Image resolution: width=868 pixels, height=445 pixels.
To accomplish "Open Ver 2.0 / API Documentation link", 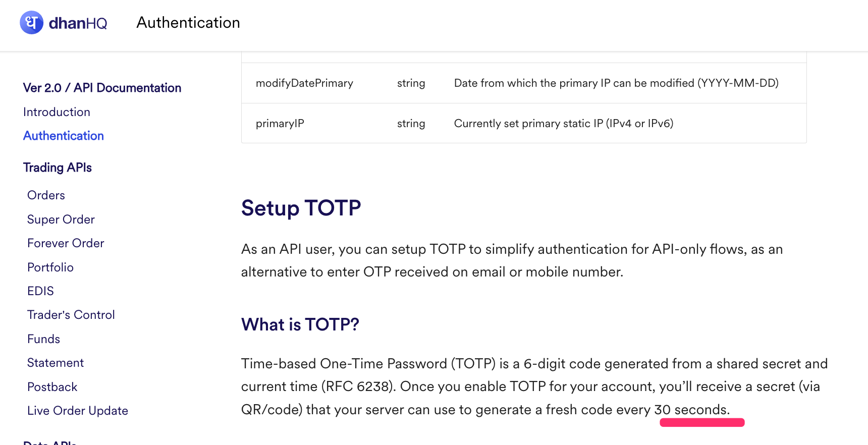I will tap(102, 88).
